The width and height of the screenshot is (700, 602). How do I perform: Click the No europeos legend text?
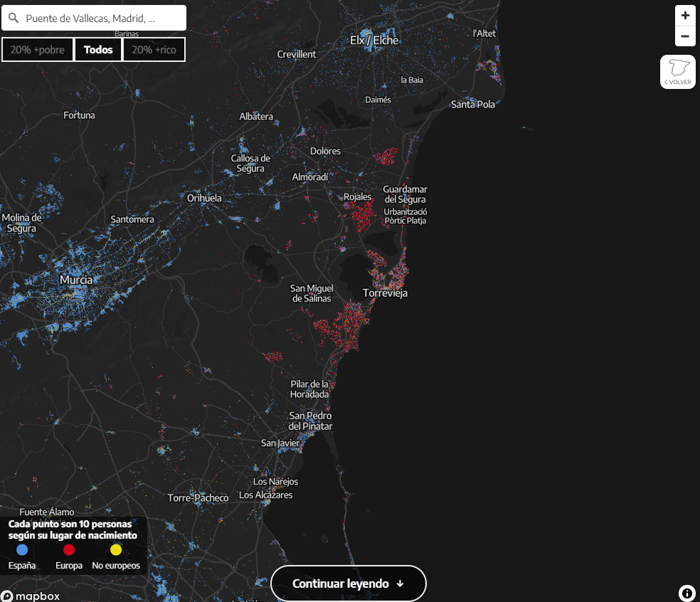[116, 566]
